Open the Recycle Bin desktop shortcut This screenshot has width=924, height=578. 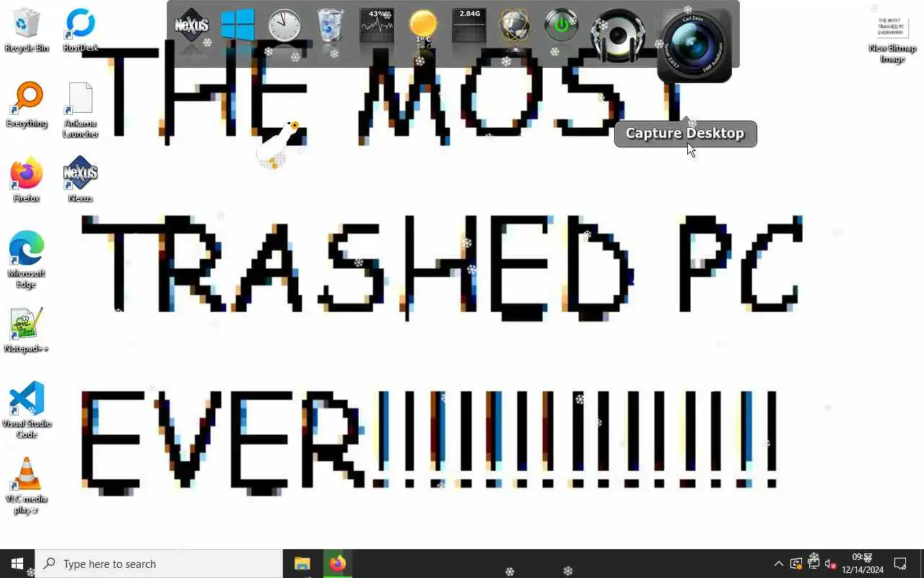tap(27, 30)
